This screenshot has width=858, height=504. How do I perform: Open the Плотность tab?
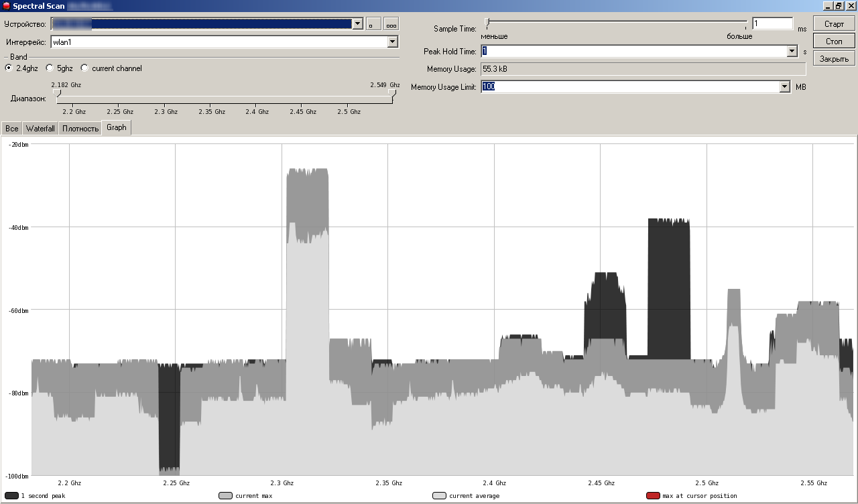80,129
